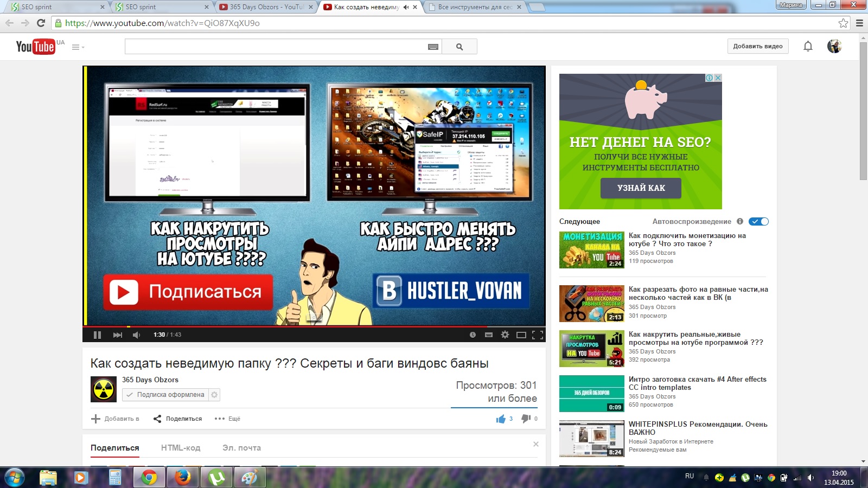Select the Эл. почта tab

tap(241, 448)
